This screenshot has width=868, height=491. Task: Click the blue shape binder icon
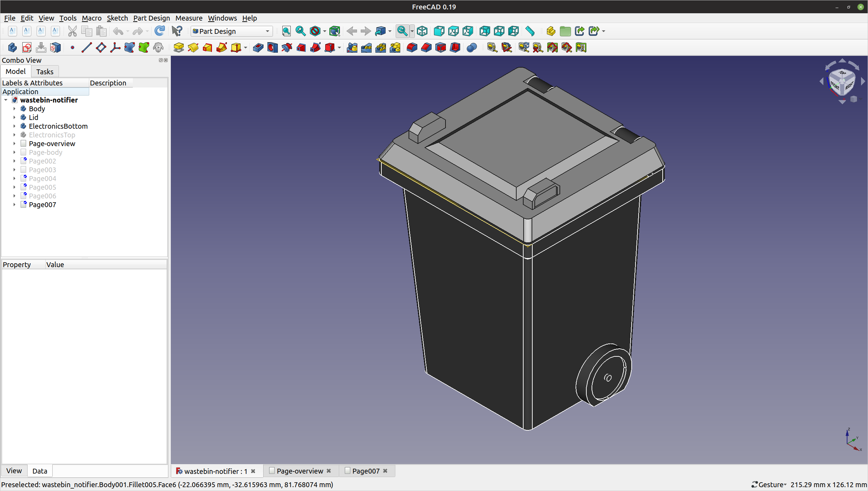pos(129,47)
